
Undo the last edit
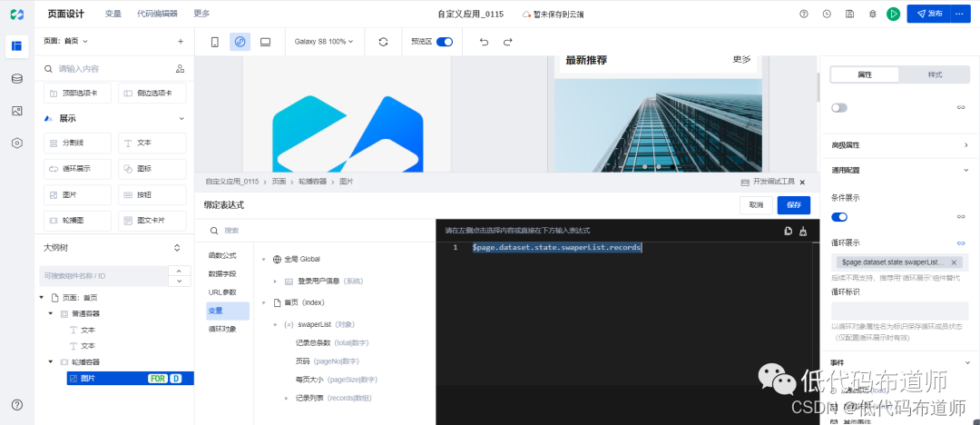point(484,42)
